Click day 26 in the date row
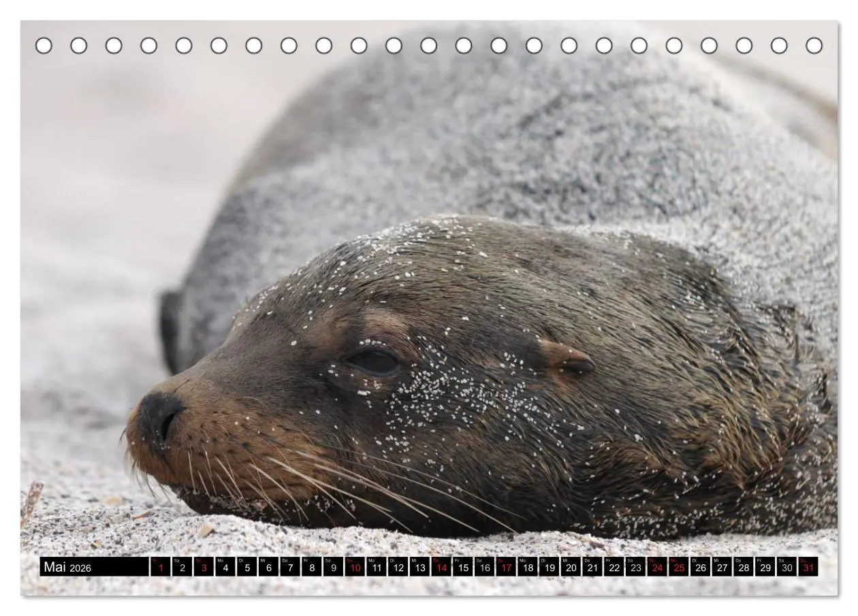858x616 pixels. click(701, 566)
